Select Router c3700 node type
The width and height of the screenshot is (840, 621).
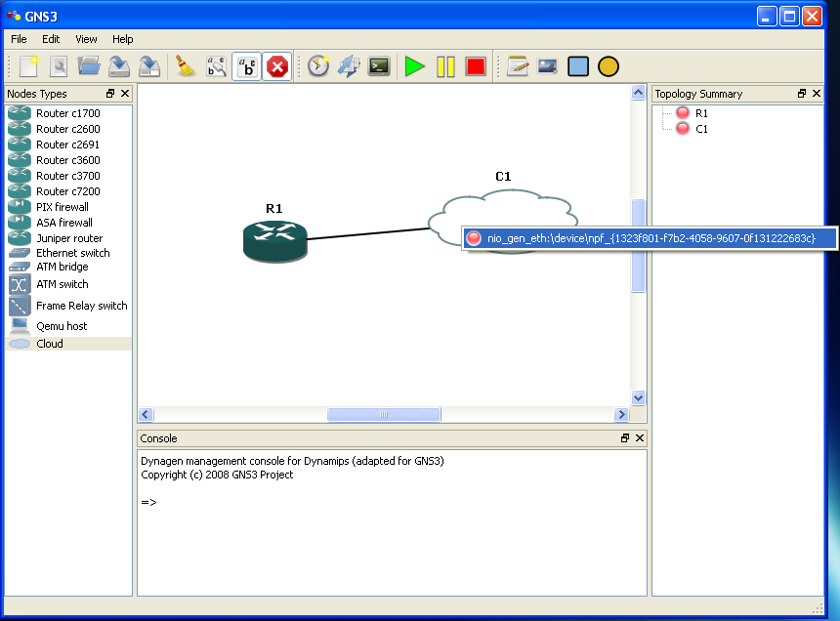[68, 176]
